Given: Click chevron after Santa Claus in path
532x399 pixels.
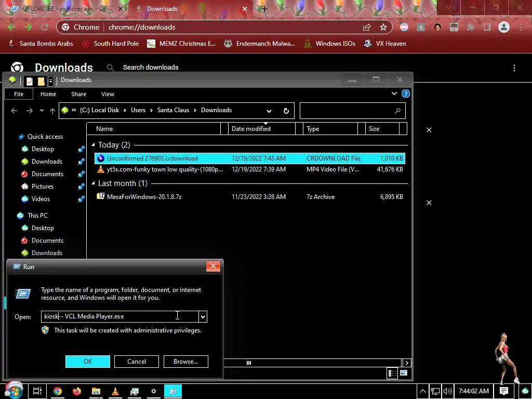Looking at the screenshot, I should 195,110.
